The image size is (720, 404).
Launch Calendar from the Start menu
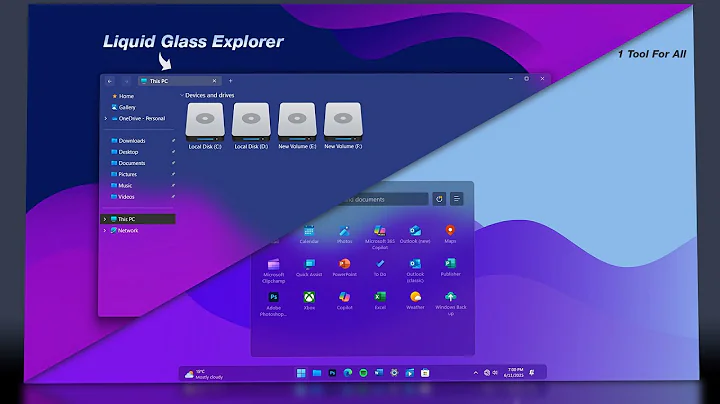coord(309,234)
